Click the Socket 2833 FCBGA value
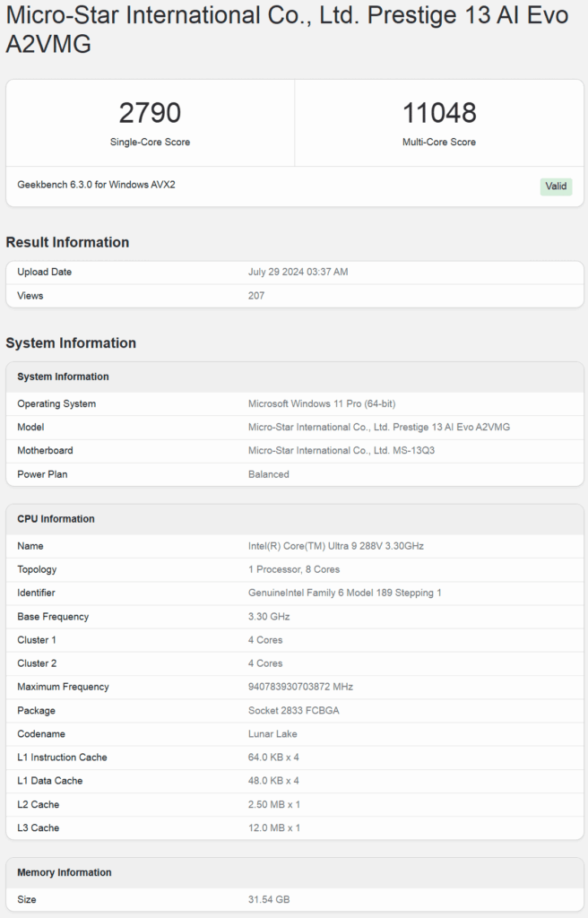Screen dimensions: 588x918 pos(293,711)
